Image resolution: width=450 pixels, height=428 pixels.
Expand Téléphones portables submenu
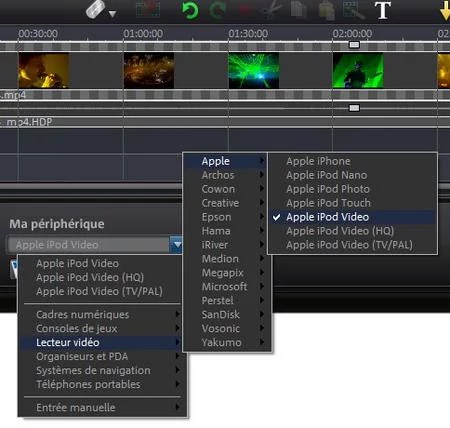pyautogui.click(x=103, y=384)
